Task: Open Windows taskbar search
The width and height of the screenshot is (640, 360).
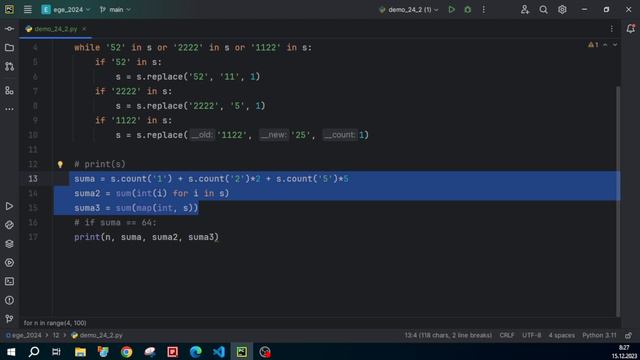Action: tap(34, 351)
